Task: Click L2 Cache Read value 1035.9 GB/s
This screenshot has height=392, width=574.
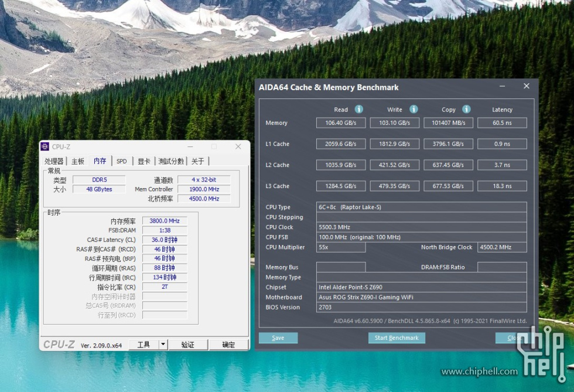Action: tap(341, 165)
